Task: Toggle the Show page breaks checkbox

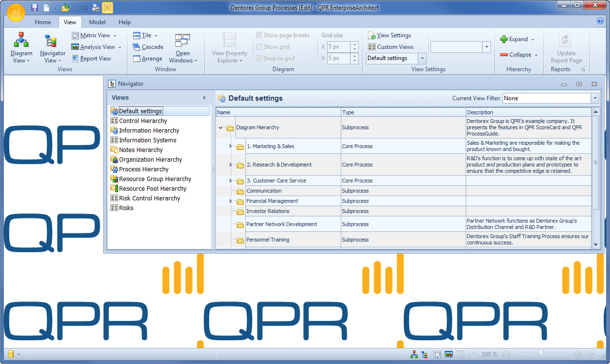Action: click(x=259, y=35)
